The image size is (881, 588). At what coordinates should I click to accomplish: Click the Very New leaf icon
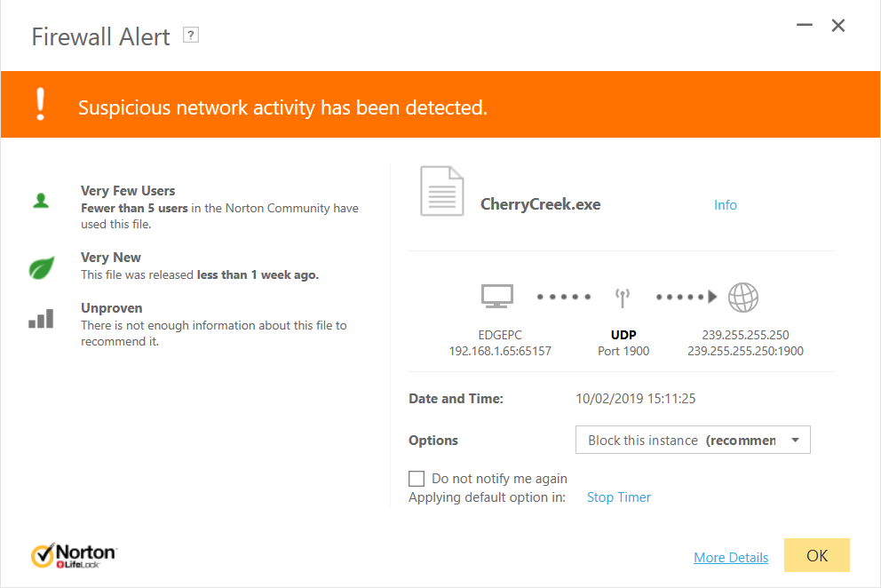(41, 266)
